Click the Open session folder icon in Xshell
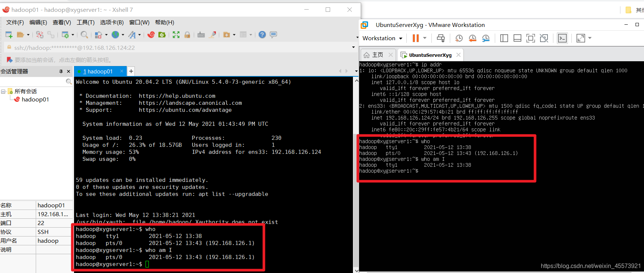 [x=20, y=35]
